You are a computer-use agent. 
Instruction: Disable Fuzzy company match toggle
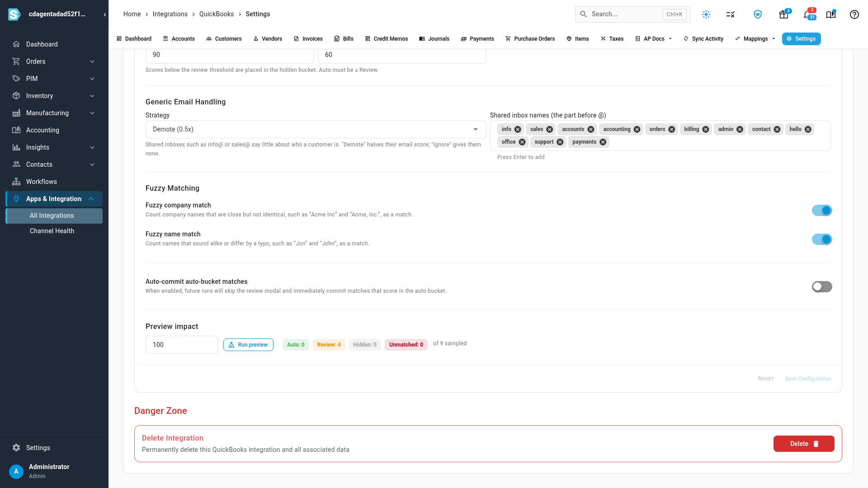[x=822, y=211]
